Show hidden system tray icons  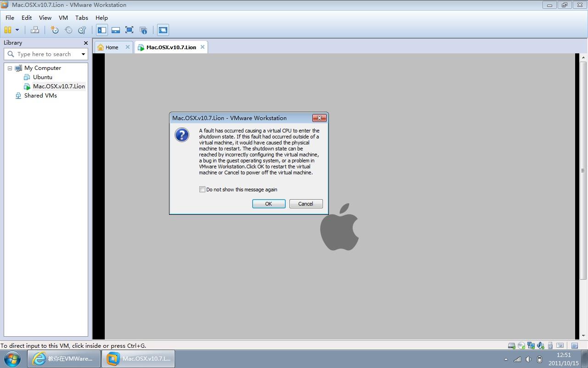pyautogui.click(x=506, y=359)
